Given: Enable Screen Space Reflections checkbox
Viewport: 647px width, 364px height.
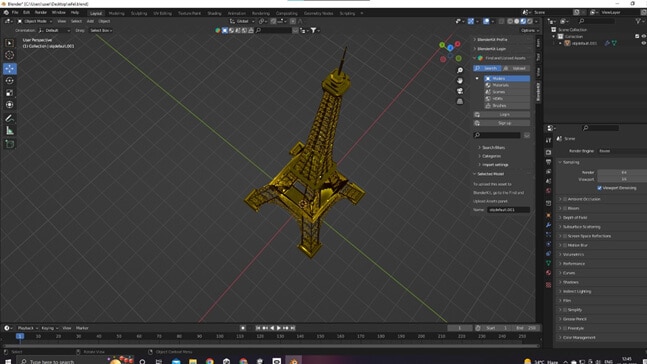Looking at the screenshot, I should pos(565,236).
